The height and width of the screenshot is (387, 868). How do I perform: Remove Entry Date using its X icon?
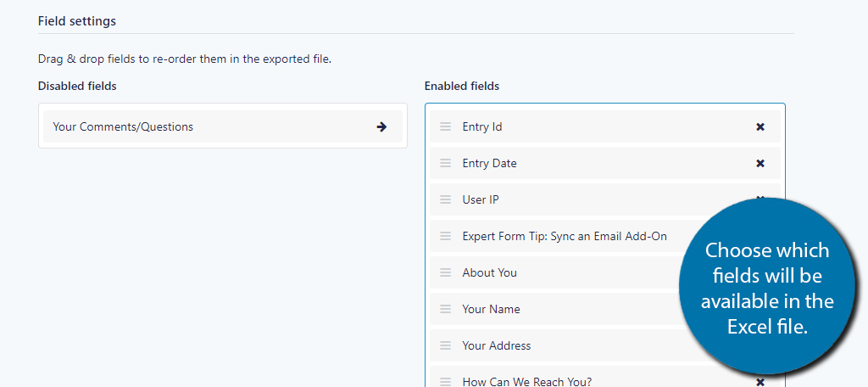760,164
